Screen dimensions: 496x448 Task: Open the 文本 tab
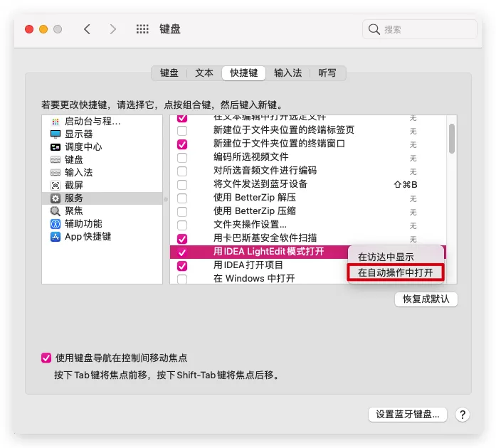204,73
